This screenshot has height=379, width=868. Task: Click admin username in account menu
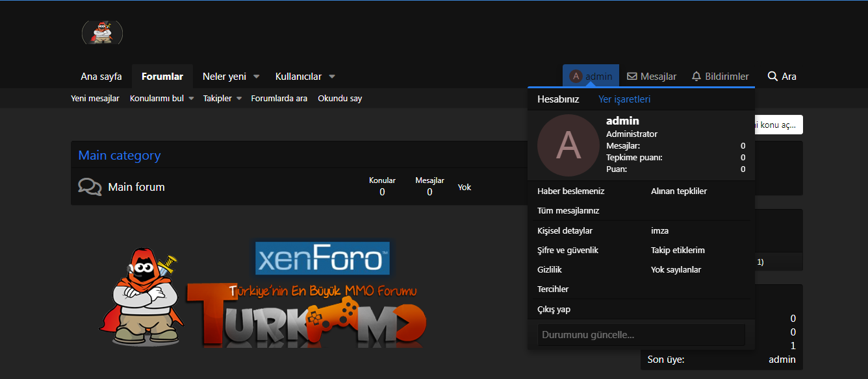(x=622, y=121)
